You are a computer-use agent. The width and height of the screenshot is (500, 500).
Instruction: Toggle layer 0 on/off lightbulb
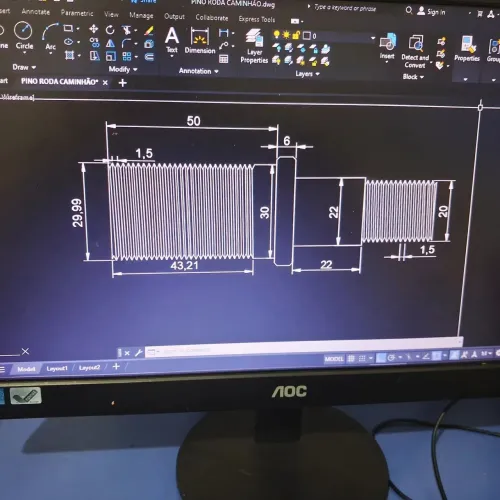click(276, 34)
